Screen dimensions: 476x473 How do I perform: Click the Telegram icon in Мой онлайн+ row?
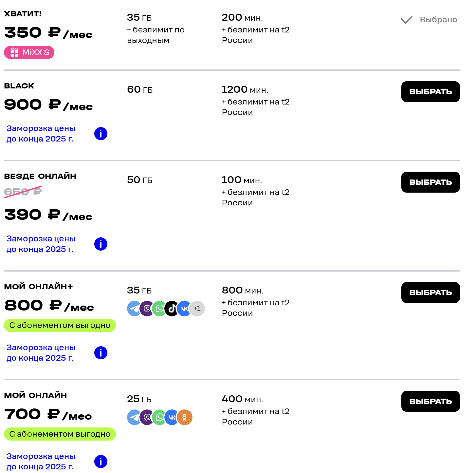tap(134, 309)
